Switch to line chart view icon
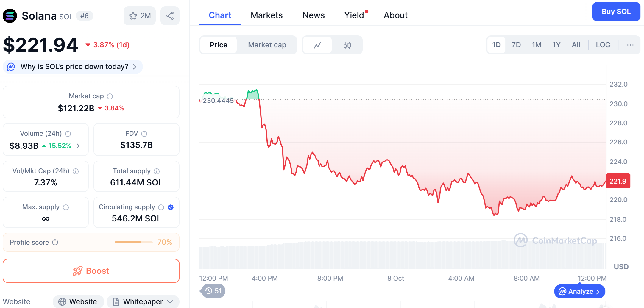 click(x=317, y=45)
